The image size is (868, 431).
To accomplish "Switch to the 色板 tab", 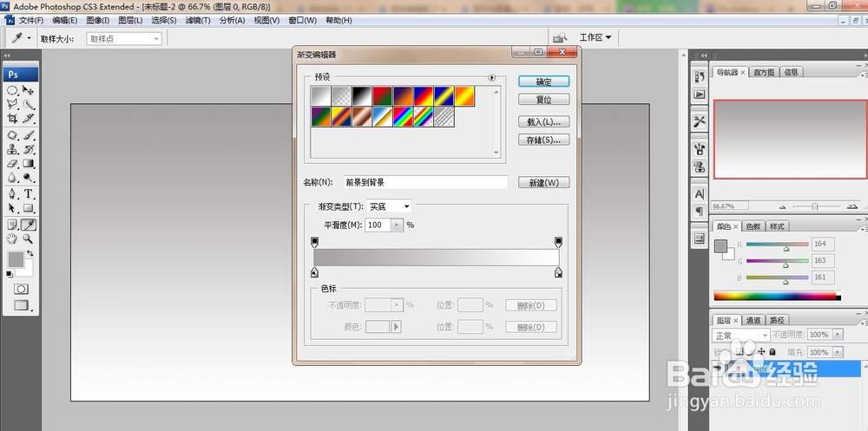I will (753, 226).
